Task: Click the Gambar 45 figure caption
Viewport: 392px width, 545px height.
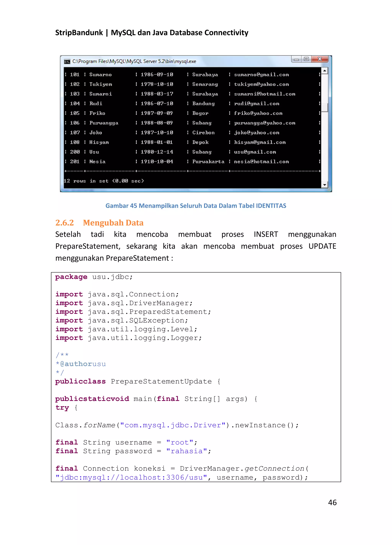Action: 196,206
